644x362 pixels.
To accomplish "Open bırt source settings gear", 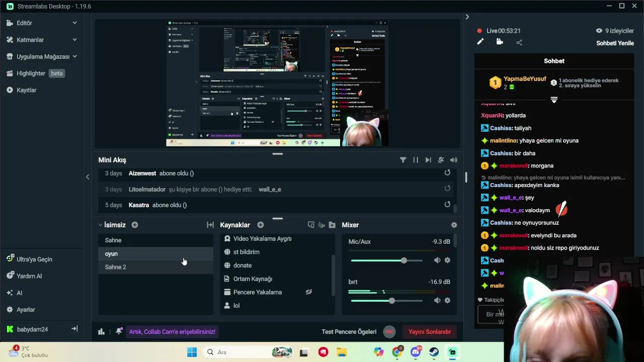I will click(447, 300).
